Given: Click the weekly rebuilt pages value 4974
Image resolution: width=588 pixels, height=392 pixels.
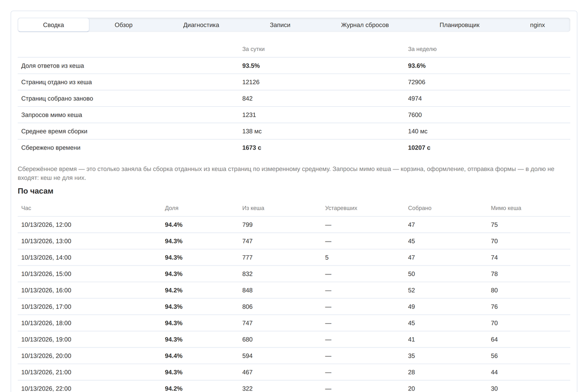Looking at the screenshot, I should click(x=415, y=98).
